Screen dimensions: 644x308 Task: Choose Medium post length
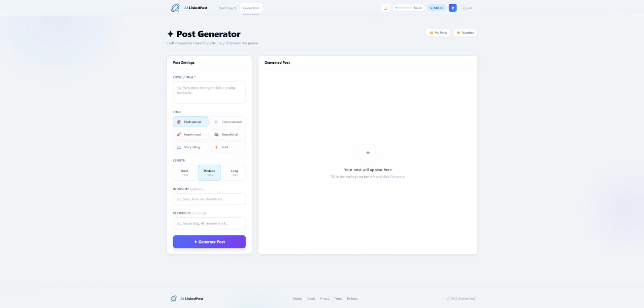pyautogui.click(x=209, y=173)
